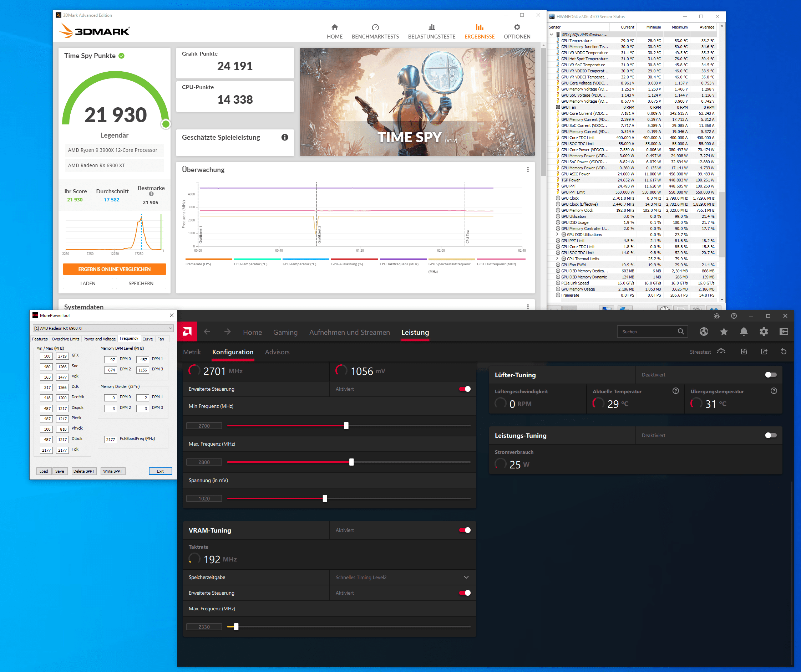Switch to the Metrik tab
Image resolution: width=801 pixels, height=672 pixels.
[x=192, y=352]
